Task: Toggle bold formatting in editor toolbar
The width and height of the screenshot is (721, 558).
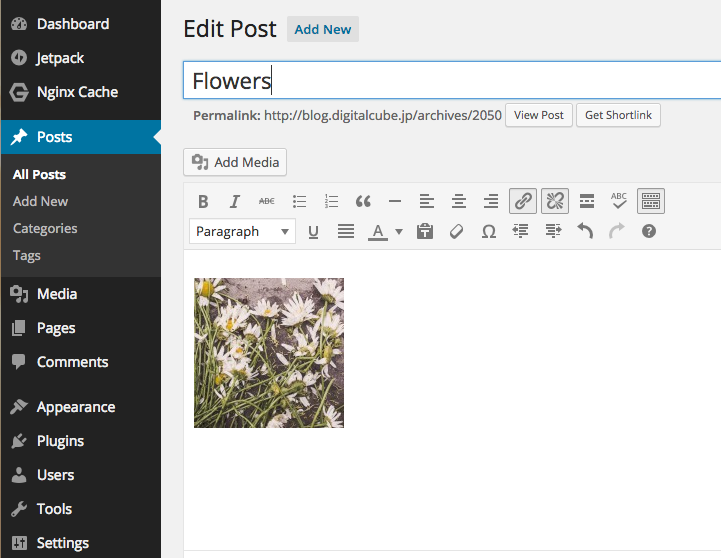Action: 203,201
